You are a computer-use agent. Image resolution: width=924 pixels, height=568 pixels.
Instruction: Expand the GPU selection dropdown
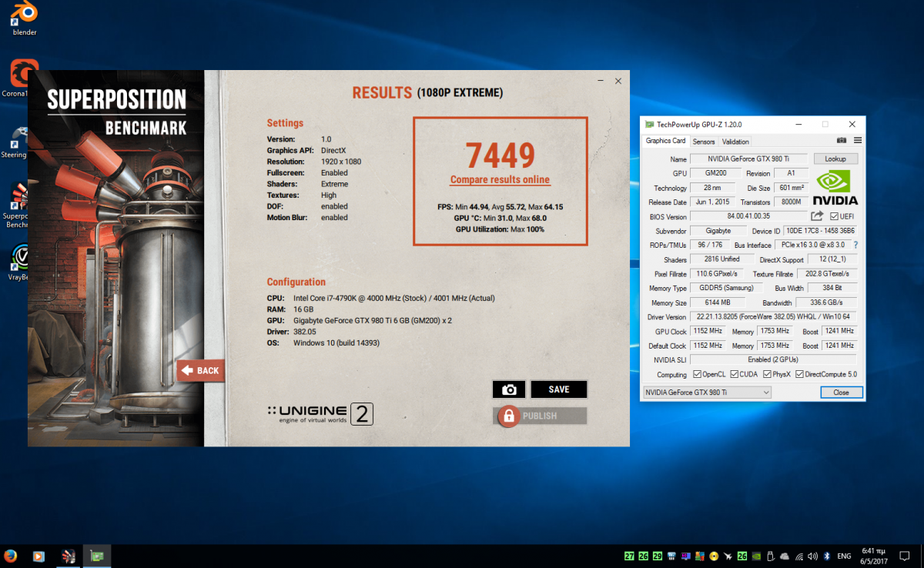click(x=706, y=393)
